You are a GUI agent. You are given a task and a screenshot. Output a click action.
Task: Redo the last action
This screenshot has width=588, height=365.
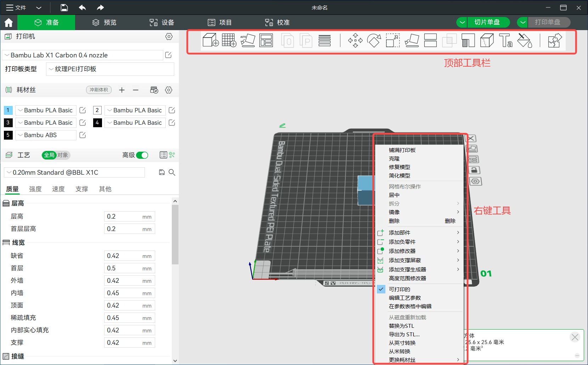[100, 7]
